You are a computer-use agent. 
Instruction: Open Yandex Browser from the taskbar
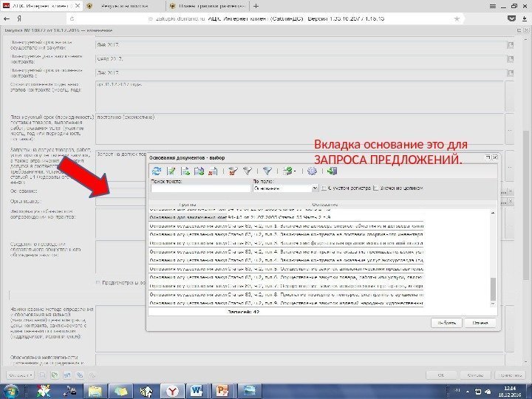[x=172, y=392]
